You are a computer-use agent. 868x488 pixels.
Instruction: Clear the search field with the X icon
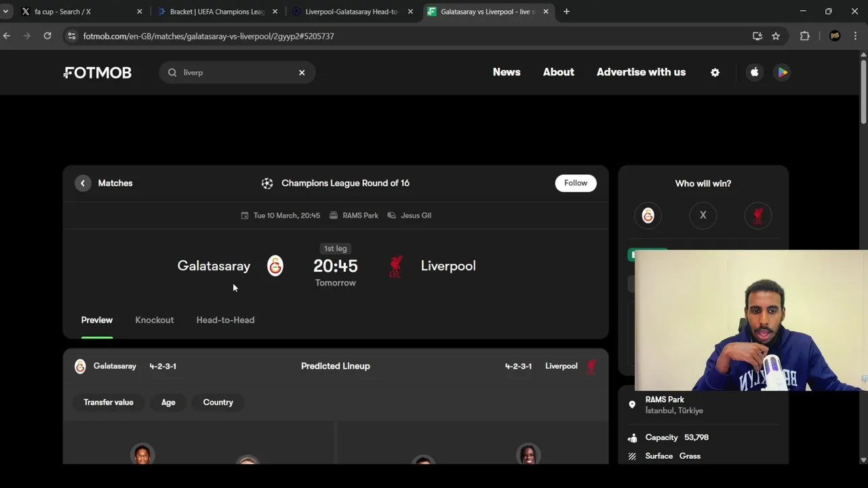click(x=302, y=73)
